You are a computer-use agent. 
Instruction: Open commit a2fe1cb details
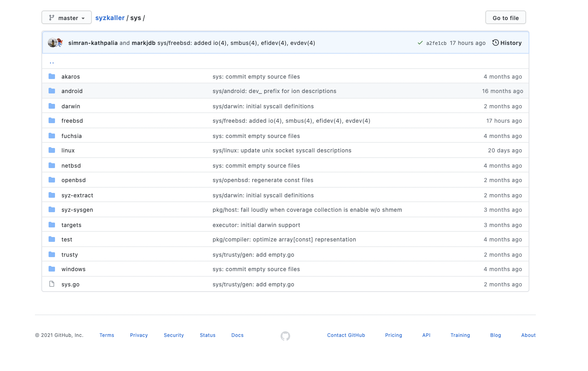tap(437, 43)
